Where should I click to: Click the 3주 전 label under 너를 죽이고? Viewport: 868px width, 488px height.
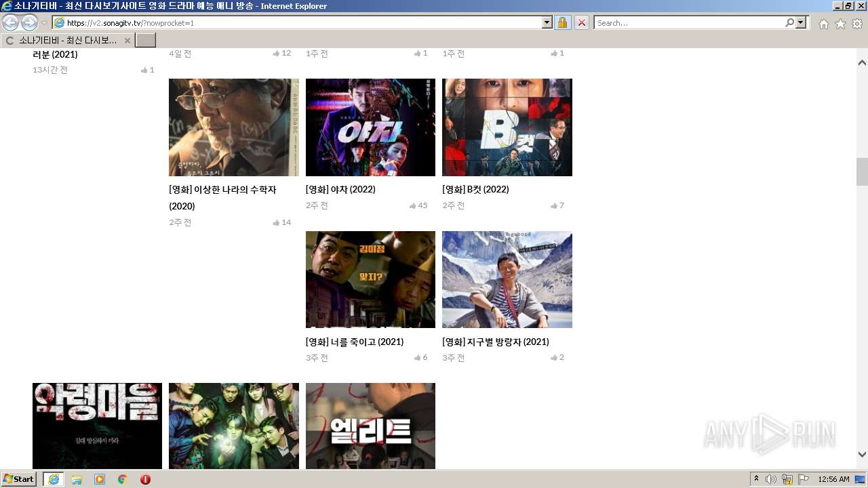(x=317, y=358)
